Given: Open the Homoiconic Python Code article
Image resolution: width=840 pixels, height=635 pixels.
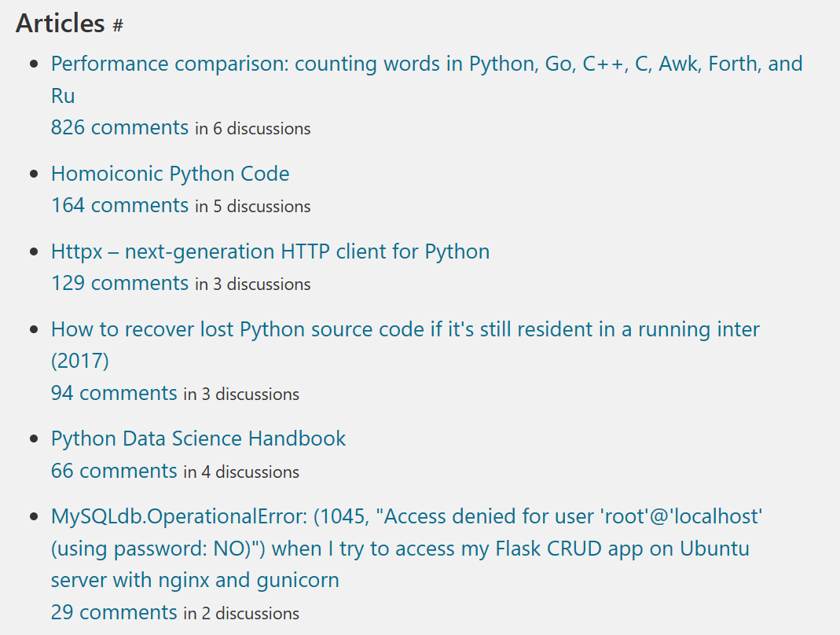Looking at the screenshot, I should (x=170, y=174).
